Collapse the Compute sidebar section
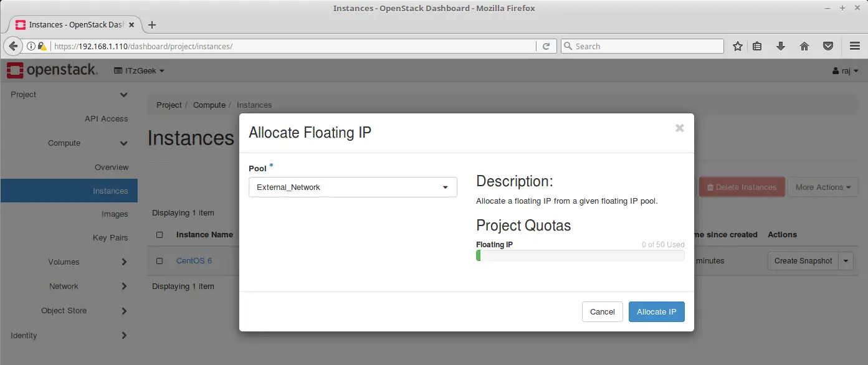This screenshot has height=365, width=868. pos(123,143)
